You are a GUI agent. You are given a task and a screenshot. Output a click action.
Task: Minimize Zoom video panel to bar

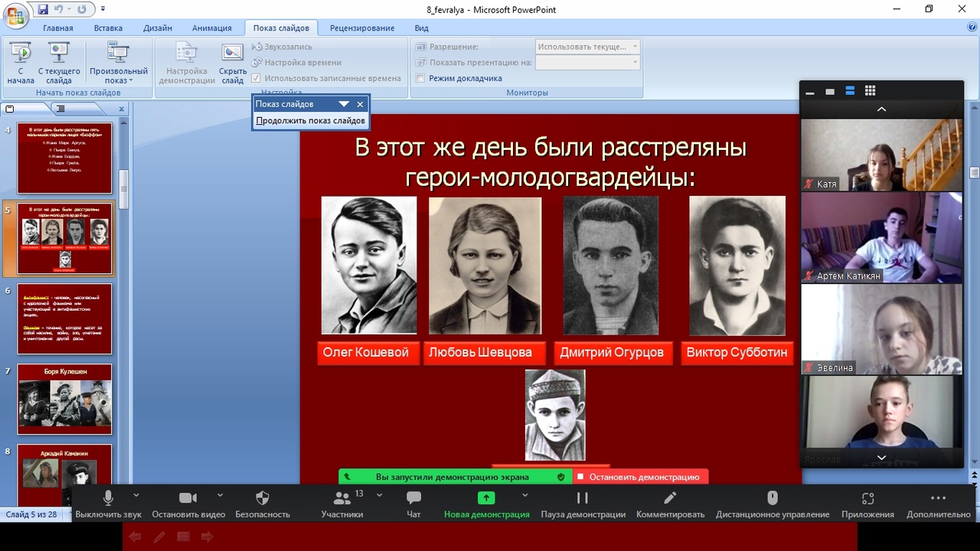[810, 93]
